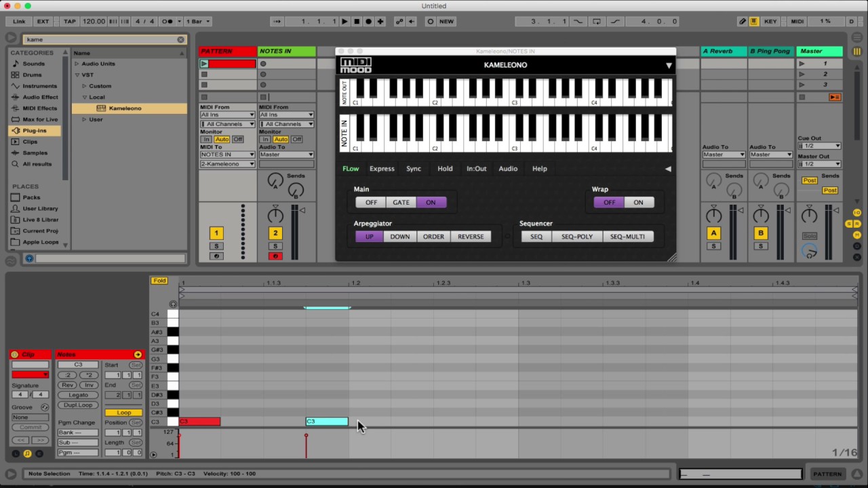Toggle the clip Loop button
The width and height of the screenshot is (868, 488).
pyautogui.click(x=123, y=412)
